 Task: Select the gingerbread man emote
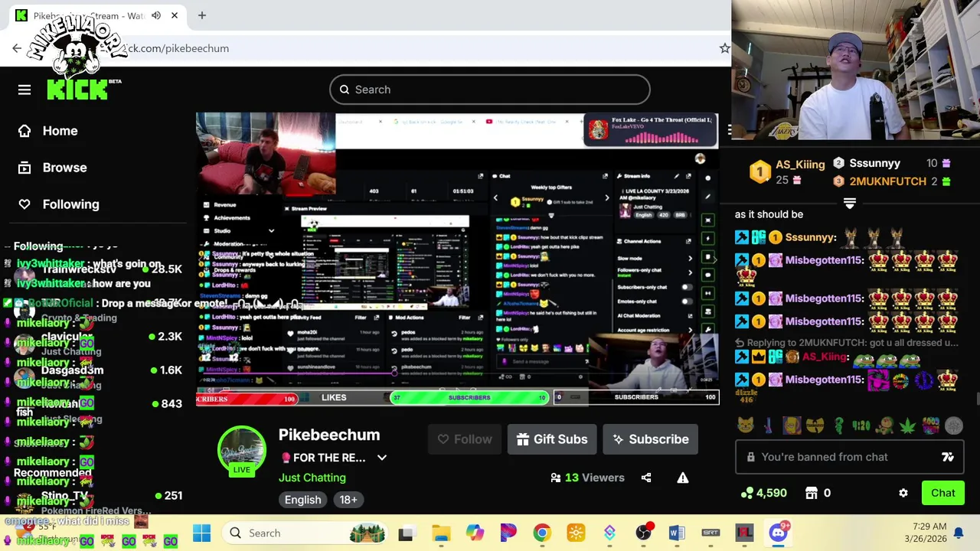point(885,425)
